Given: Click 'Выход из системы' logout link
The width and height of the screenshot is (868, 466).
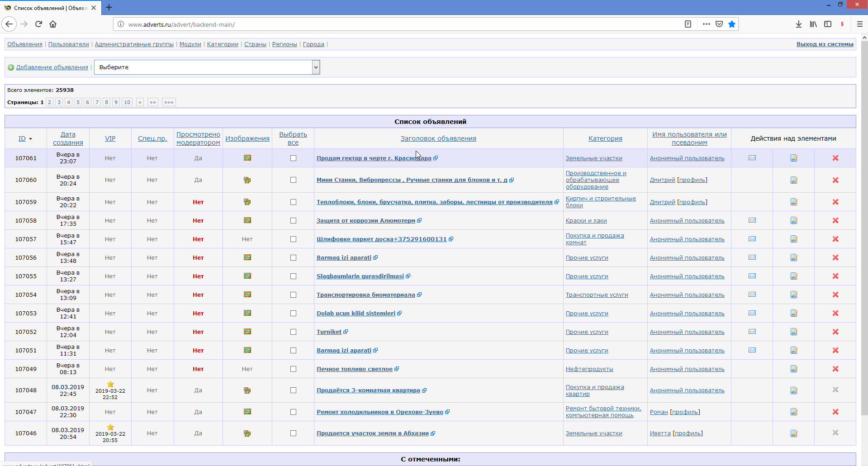Looking at the screenshot, I should tap(825, 44).
